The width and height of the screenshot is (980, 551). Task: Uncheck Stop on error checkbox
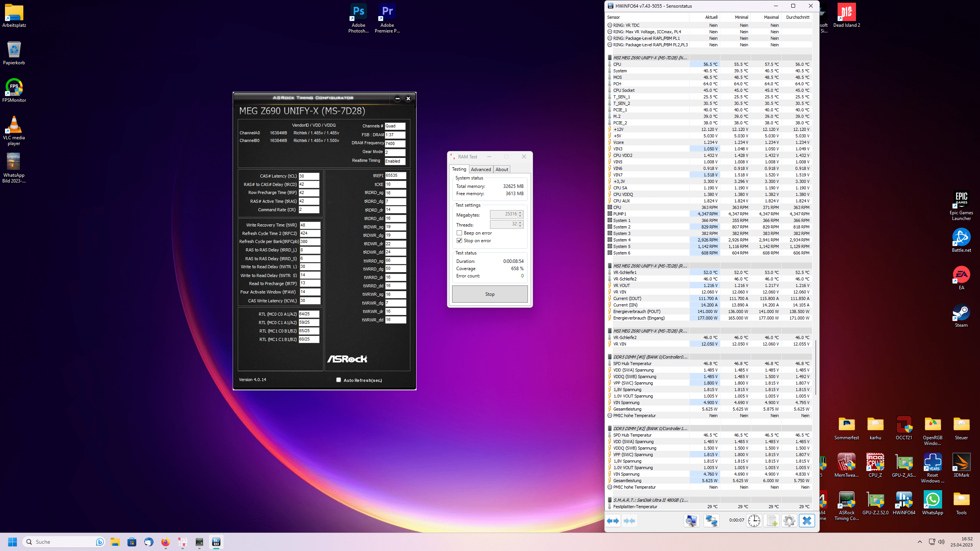pos(459,241)
